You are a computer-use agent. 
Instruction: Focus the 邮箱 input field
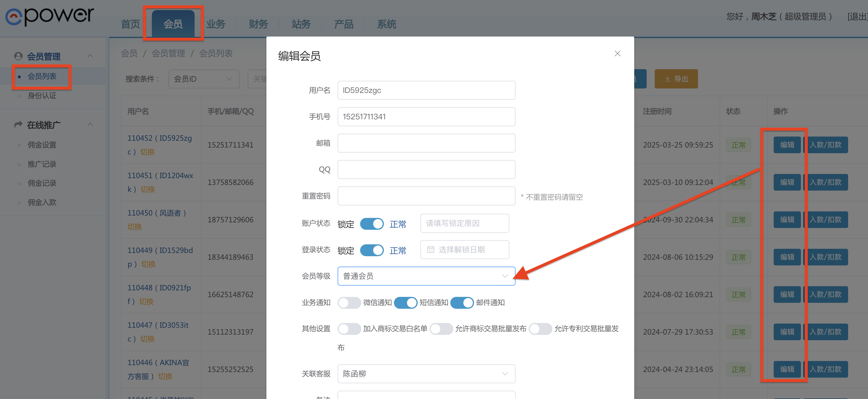tap(426, 143)
